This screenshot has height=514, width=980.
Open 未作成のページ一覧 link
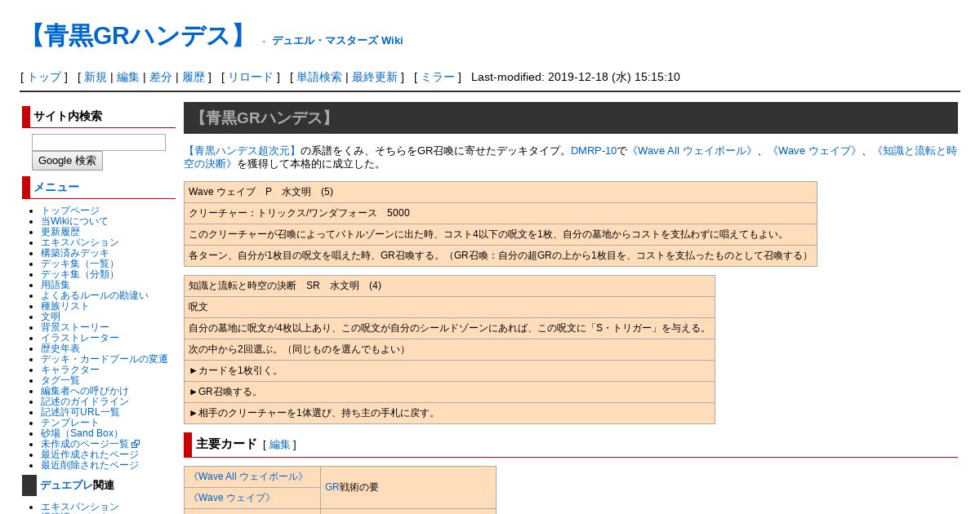[x=85, y=444]
